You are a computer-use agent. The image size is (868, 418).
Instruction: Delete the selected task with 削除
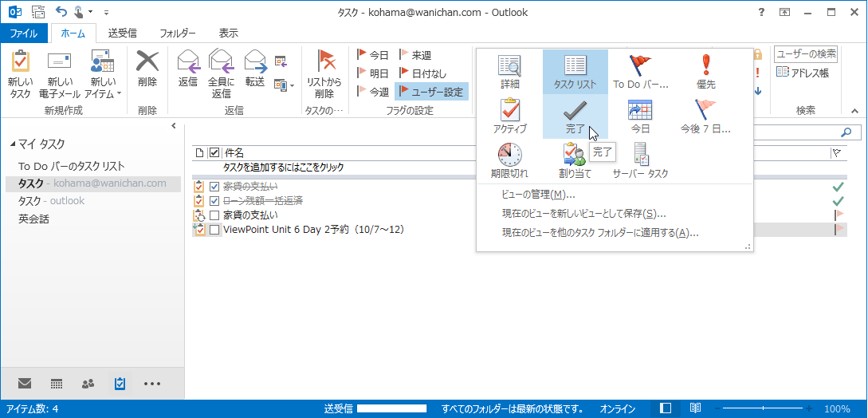(147, 69)
